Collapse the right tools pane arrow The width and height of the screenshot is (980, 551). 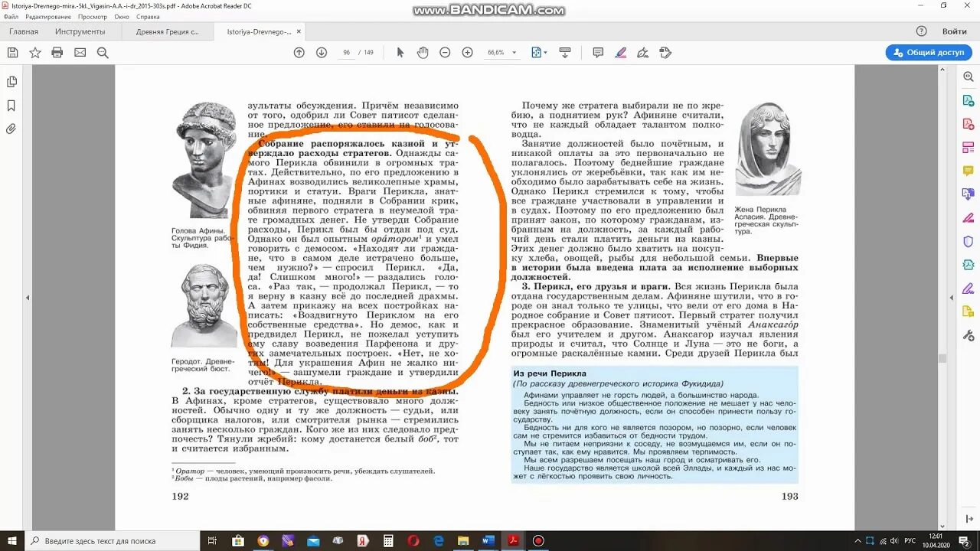click(x=952, y=298)
